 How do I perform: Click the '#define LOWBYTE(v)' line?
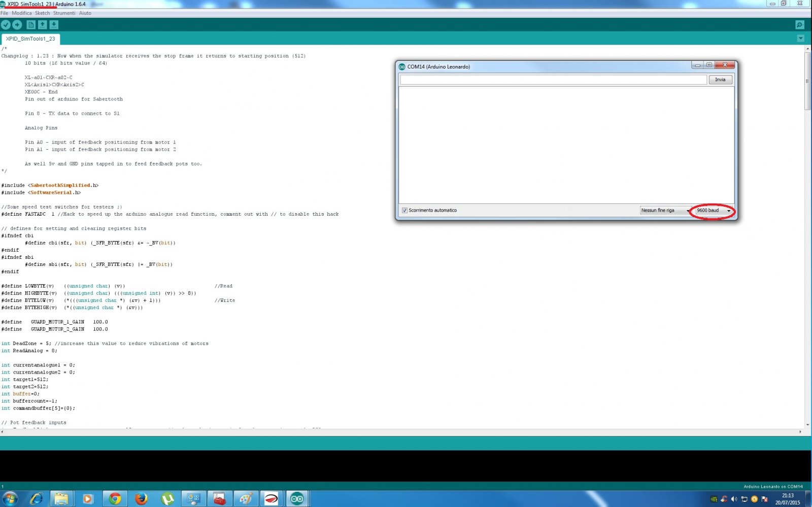(x=118, y=286)
